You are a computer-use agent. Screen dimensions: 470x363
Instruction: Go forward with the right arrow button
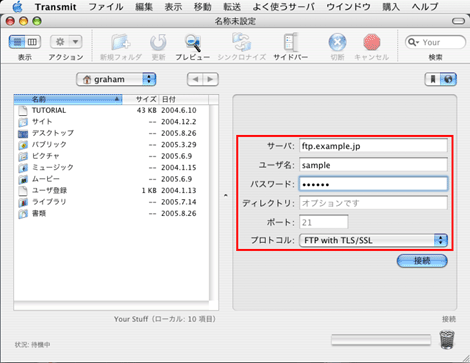[211, 79]
